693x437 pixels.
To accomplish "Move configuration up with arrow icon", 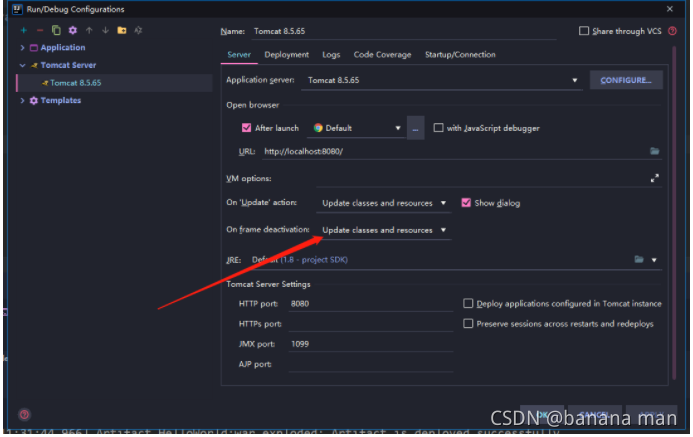I will pyautogui.click(x=89, y=30).
